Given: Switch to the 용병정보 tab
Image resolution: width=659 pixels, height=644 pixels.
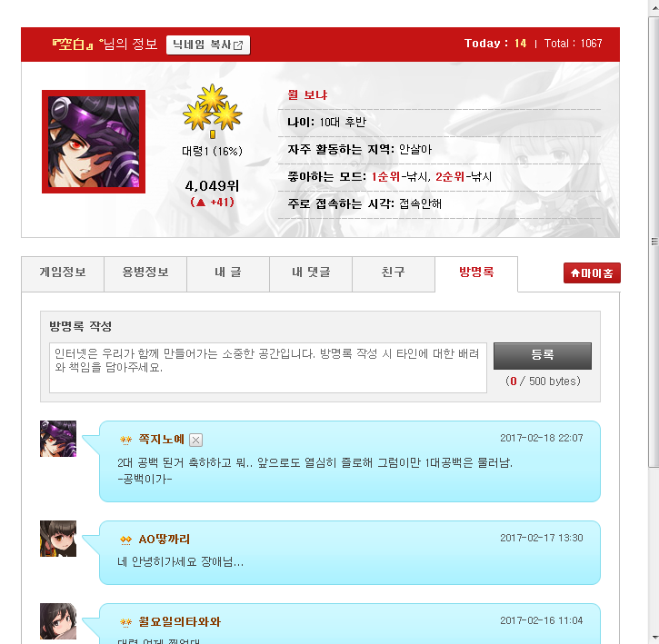Looking at the screenshot, I should [x=145, y=274].
